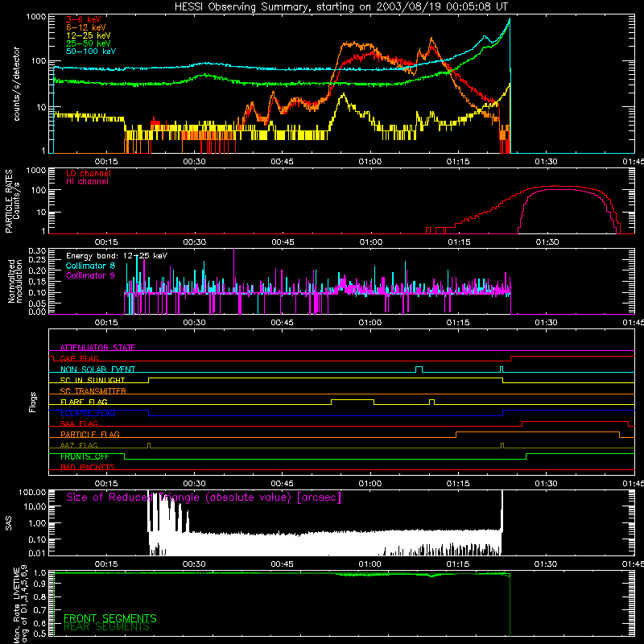
Task: Click the 0.30 label on modulation y-axis
Action: [x=37, y=250]
